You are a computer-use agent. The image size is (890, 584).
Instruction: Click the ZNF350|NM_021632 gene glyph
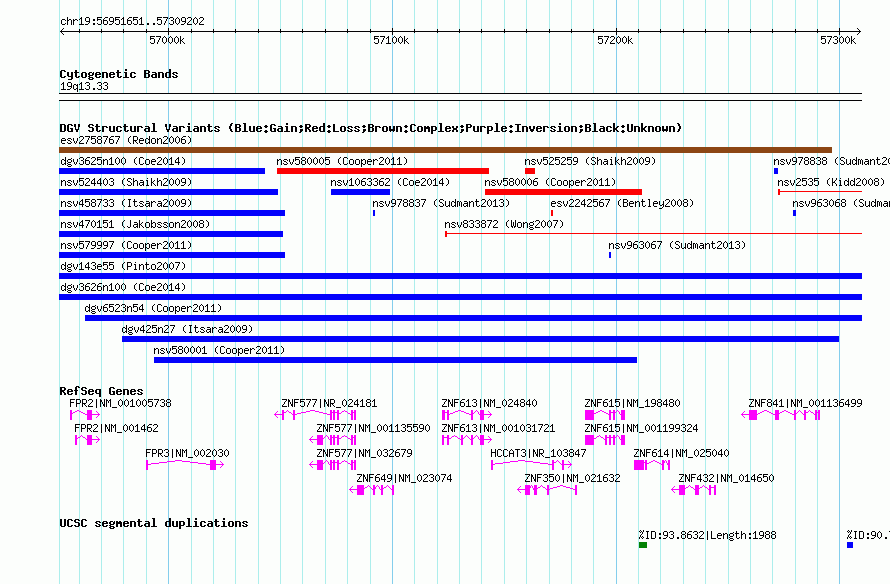(x=547, y=490)
